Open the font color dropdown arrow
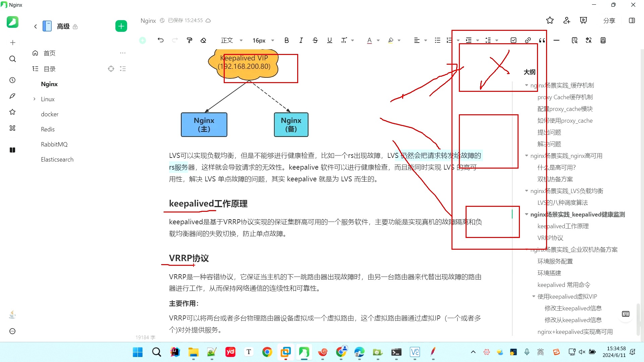The image size is (644, 362). [x=378, y=40]
